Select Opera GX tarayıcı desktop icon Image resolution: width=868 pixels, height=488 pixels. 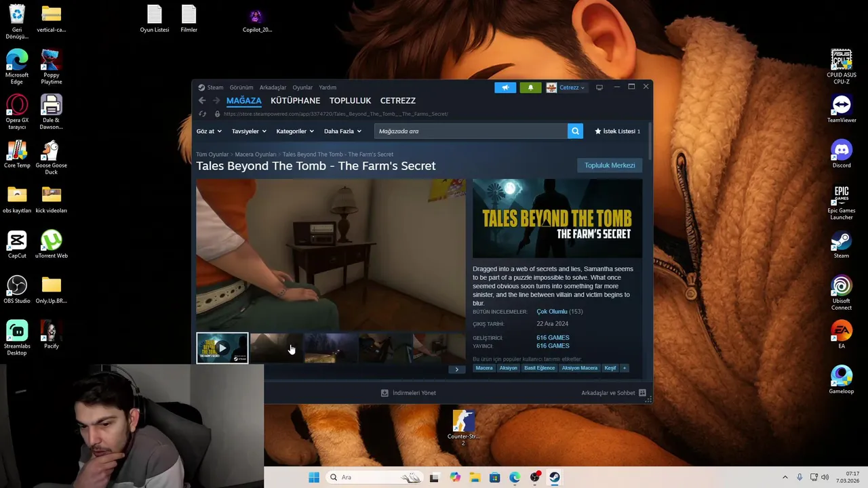click(x=17, y=113)
